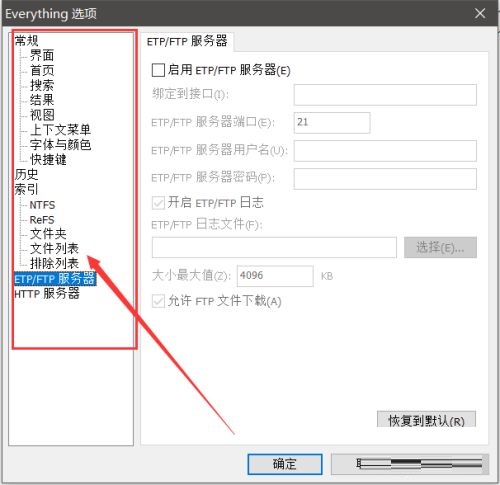The height and width of the screenshot is (485, 500).
Task: Close the Everything 选项 dialog
Action: [480, 13]
